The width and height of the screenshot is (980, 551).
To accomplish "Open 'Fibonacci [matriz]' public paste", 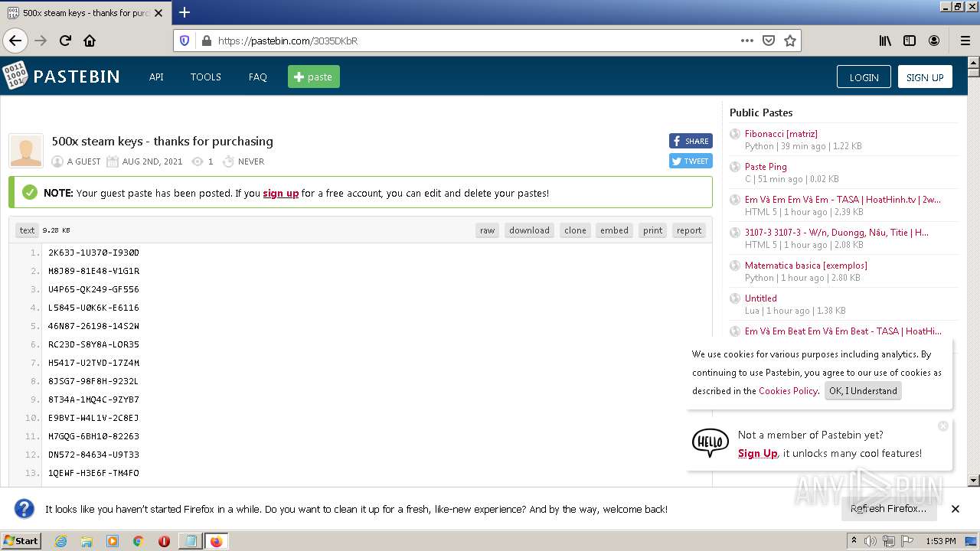I will [781, 133].
